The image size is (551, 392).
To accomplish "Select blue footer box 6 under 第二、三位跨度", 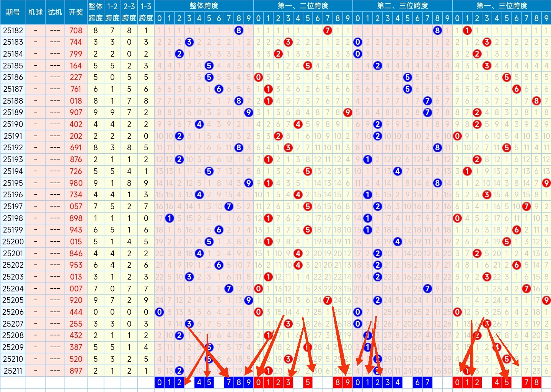I will pyautogui.click(x=417, y=382).
